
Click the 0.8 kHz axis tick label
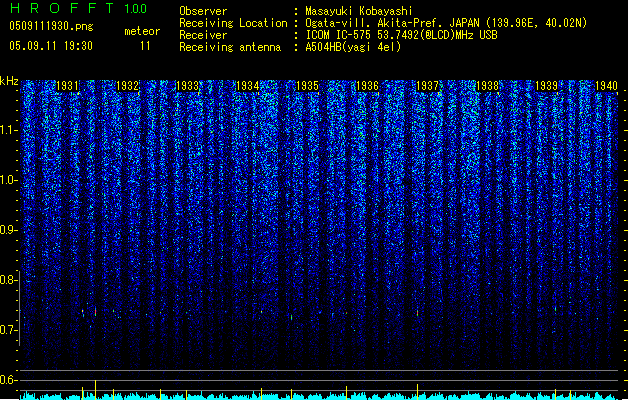pyautogui.click(x=9, y=280)
